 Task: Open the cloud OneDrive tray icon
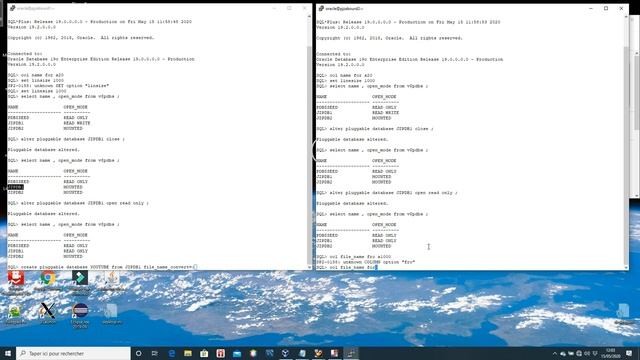(563, 353)
